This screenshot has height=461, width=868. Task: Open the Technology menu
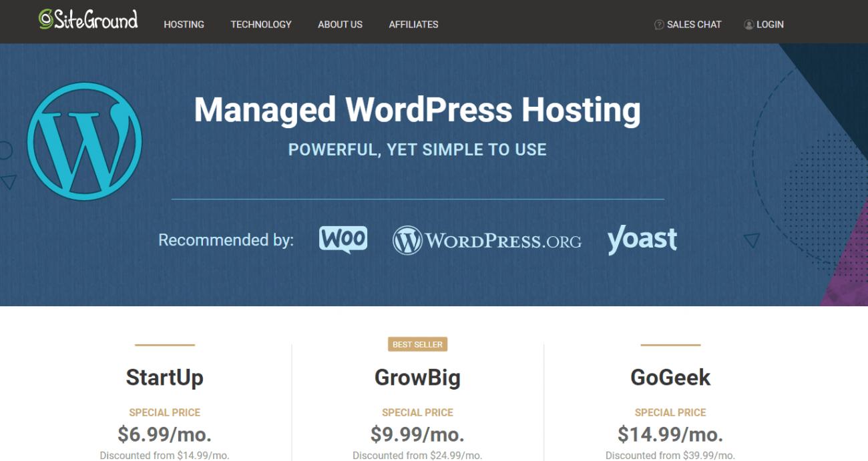261,25
